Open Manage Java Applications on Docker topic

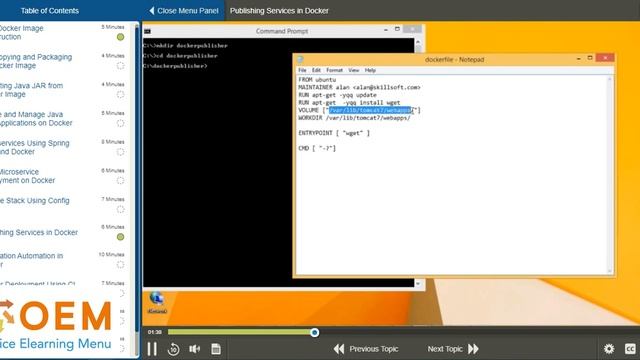coord(36,118)
